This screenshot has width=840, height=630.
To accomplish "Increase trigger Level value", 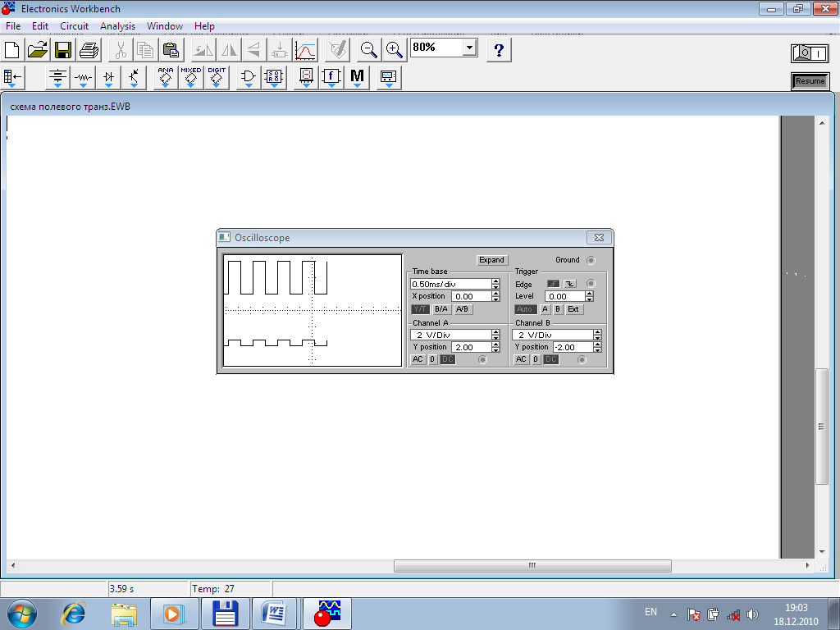I will pos(589,293).
